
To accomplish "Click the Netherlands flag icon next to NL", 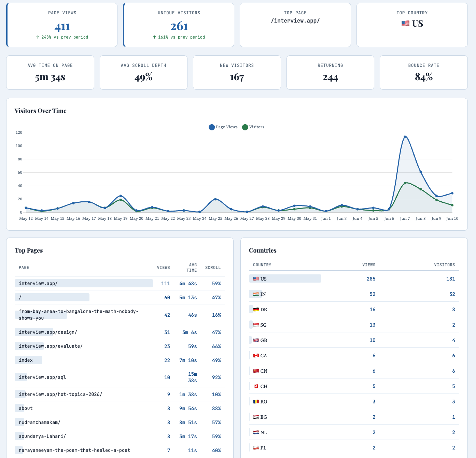I will coord(256,432).
